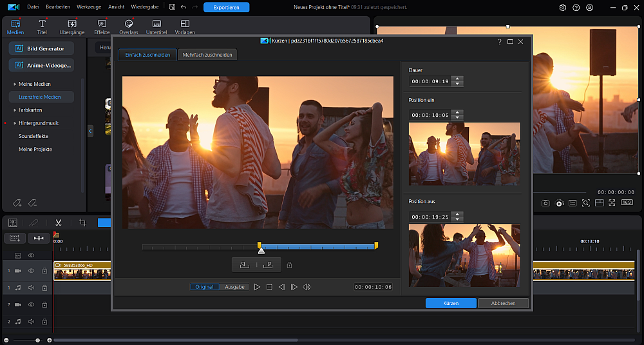Click the set mark-in position icon
644x345 pixels.
(x=244, y=265)
